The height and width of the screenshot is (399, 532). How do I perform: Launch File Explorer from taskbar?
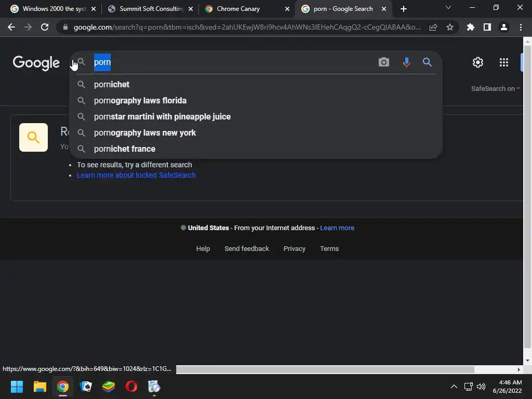pyautogui.click(x=39, y=387)
